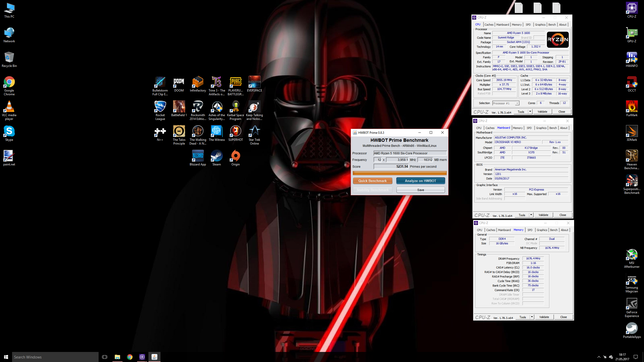Select the Blizzard App icon

tap(198, 158)
